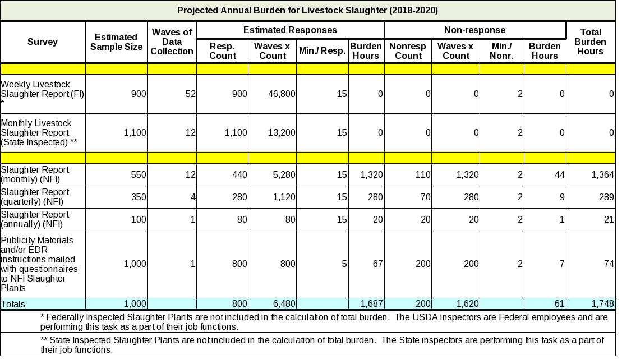Select the 'Min./ Nonr.' subheader
The height and width of the screenshot is (364, 622).
click(x=501, y=51)
